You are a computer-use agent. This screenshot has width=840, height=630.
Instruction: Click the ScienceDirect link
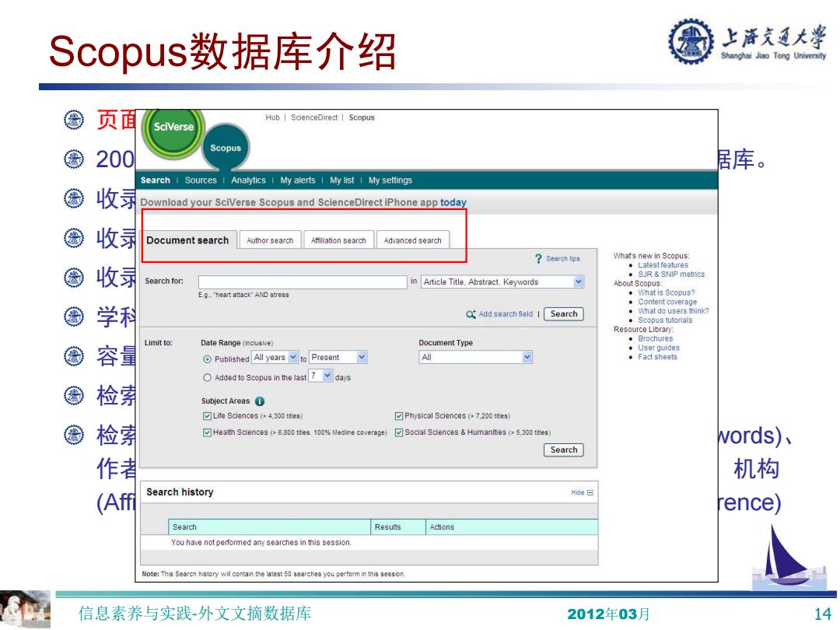[x=314, y=117]
